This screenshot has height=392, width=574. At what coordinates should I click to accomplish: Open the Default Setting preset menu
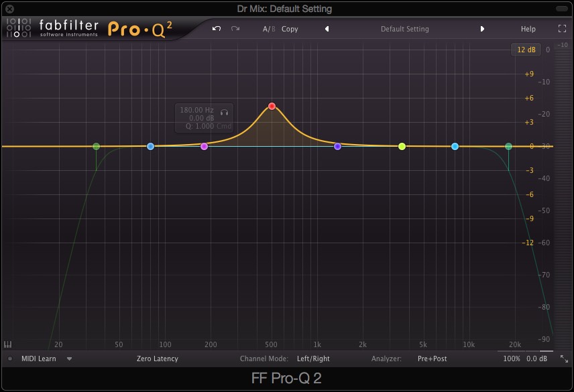tap(404, 29)
